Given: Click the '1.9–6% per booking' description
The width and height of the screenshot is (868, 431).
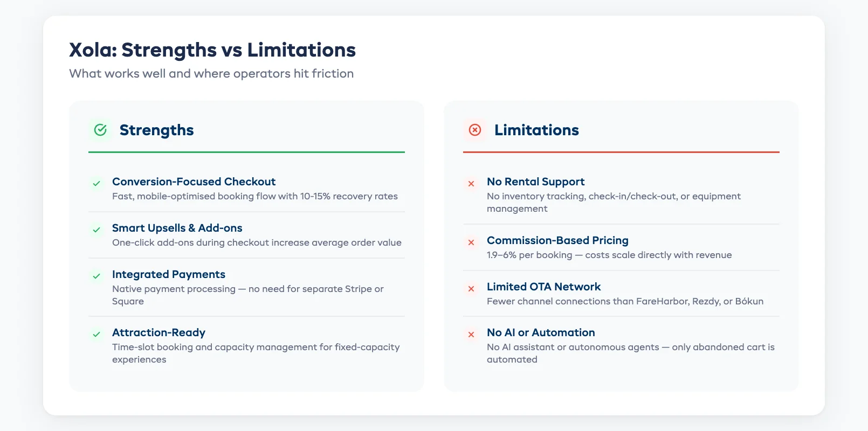Looking at the screenshot, I should click(609, 255).
